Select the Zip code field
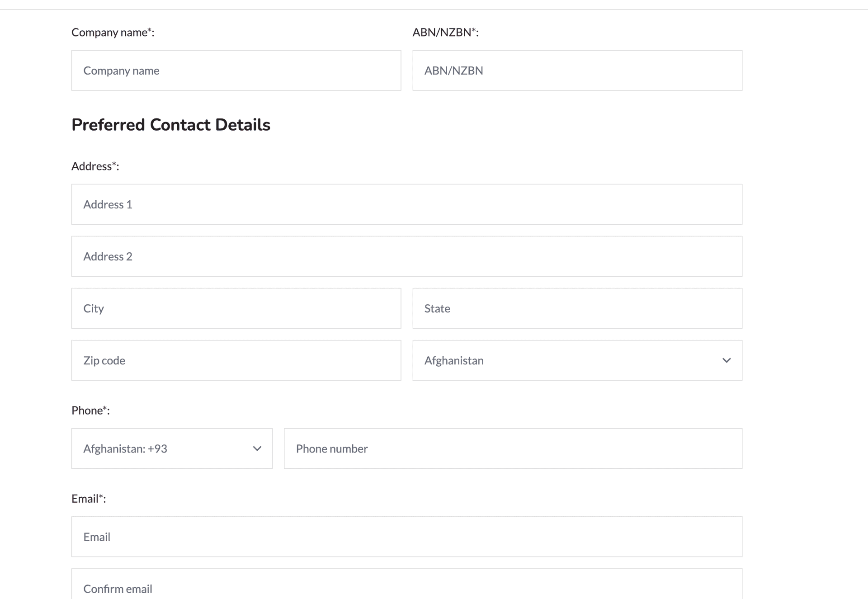Image resolution: width=868 pixels, height=599 pixels. [236, 360]
